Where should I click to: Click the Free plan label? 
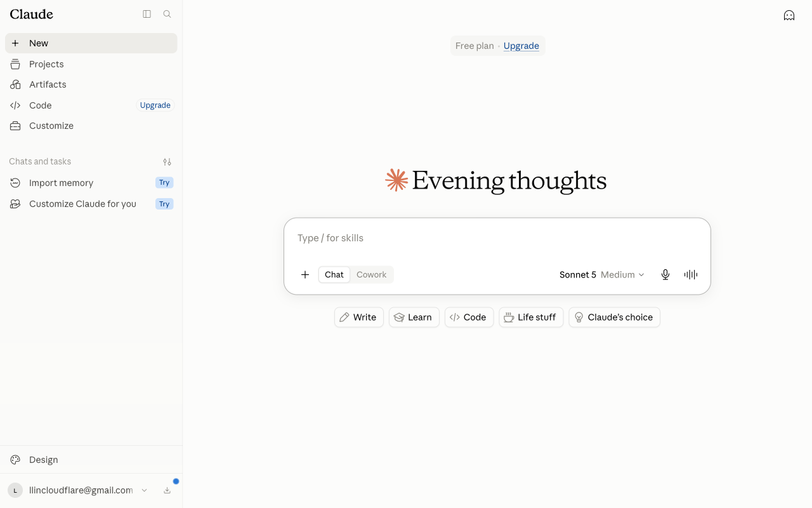[x=475, y=46]
